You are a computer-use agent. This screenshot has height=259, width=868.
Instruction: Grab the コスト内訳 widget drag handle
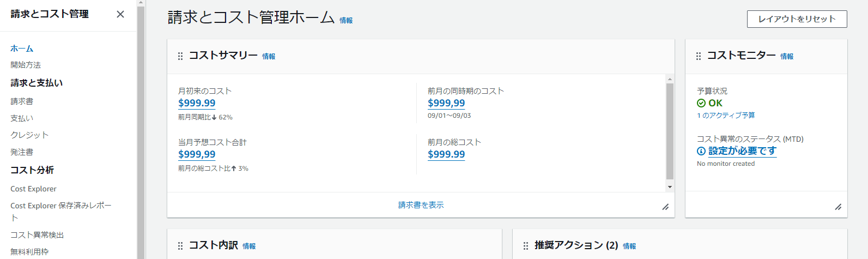click(x=180, y=246)
